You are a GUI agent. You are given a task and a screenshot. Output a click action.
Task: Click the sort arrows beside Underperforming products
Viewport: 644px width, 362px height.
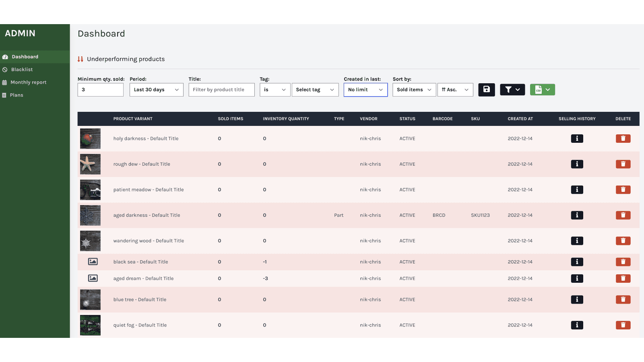80,59
